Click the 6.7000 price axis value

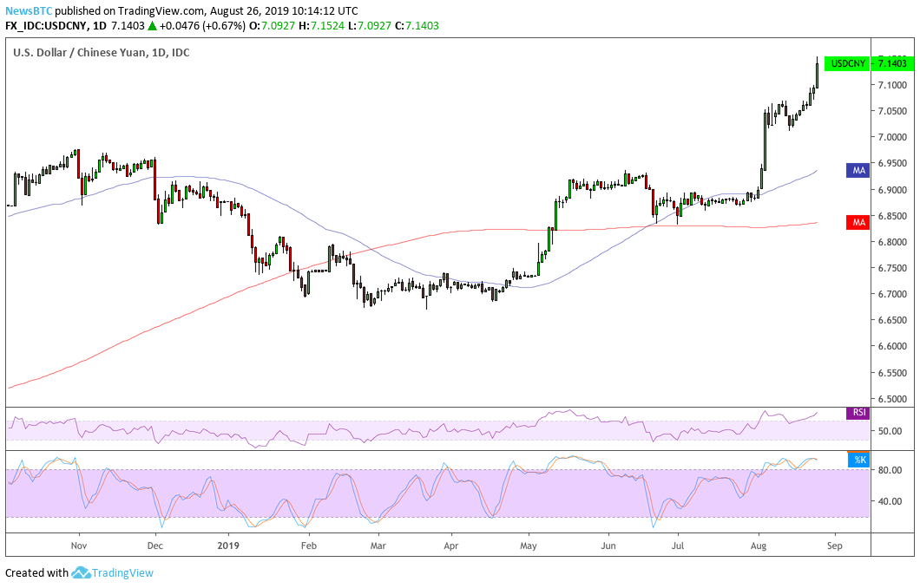(892, 294)
